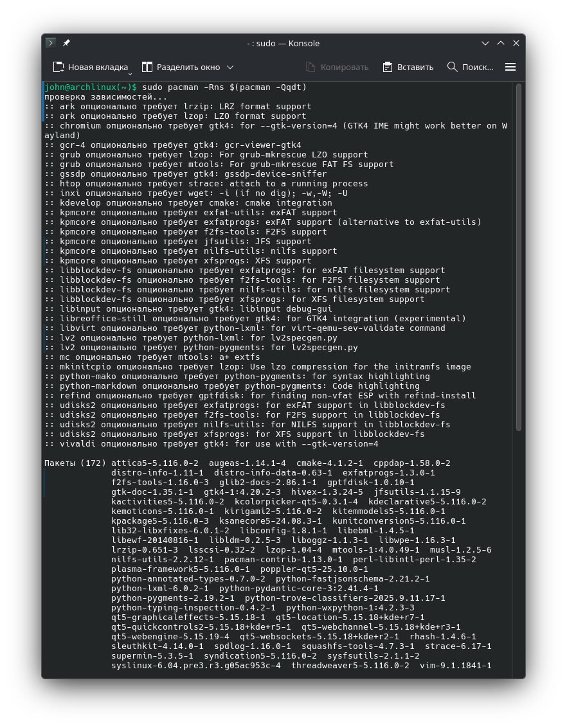Open a new tab with Новая вкладка

pyautogui.click(x=91, y=67)
